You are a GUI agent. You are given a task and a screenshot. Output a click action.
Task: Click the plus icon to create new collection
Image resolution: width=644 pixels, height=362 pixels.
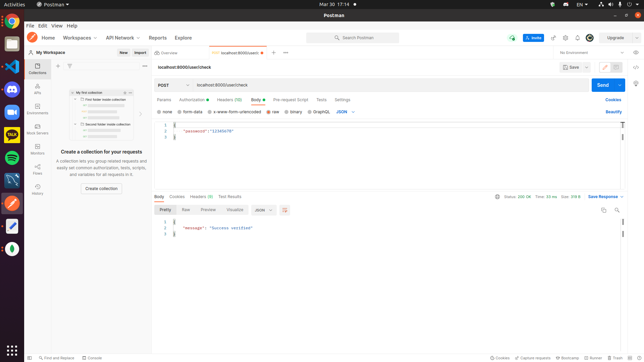58,66
